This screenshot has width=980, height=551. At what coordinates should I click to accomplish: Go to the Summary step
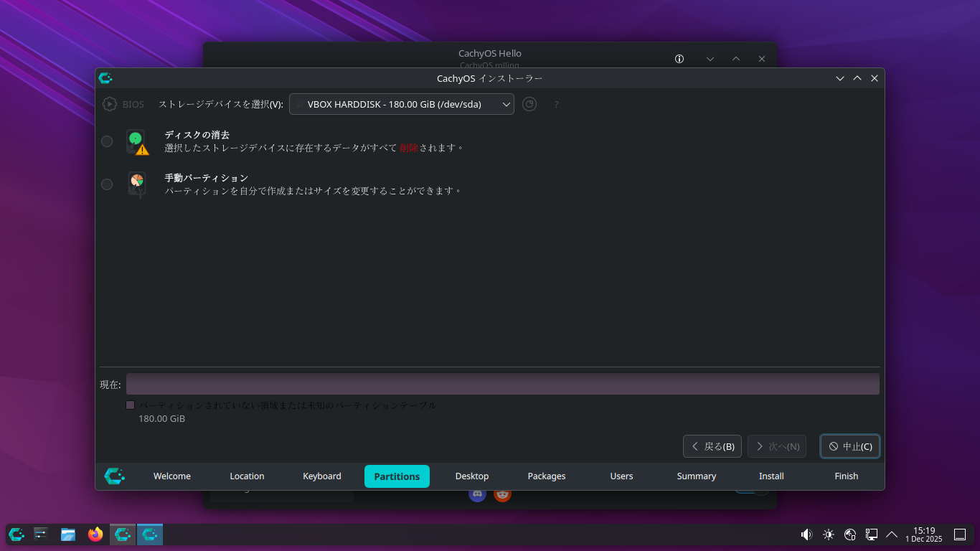pyautogui.click(x=697, y=476)
